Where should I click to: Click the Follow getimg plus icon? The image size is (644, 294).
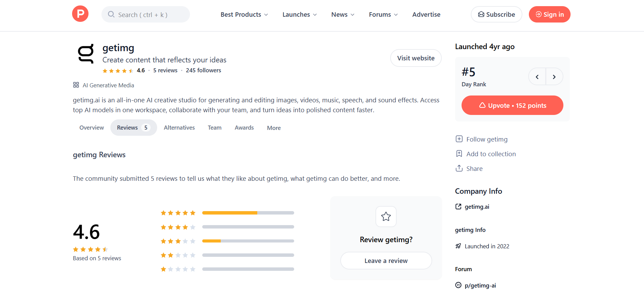459,139
